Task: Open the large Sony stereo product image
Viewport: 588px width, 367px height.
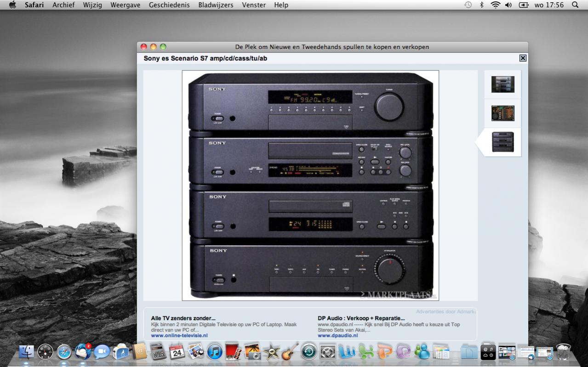Action: [x=310, y=186]
